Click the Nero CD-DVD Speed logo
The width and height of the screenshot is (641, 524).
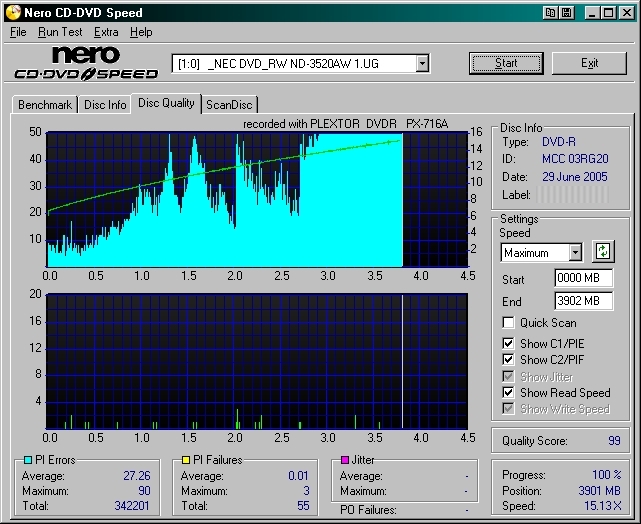86,63
